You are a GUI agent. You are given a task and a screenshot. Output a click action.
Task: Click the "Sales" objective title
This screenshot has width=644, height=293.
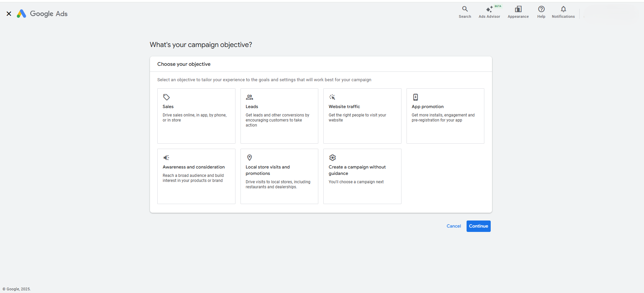168,107
